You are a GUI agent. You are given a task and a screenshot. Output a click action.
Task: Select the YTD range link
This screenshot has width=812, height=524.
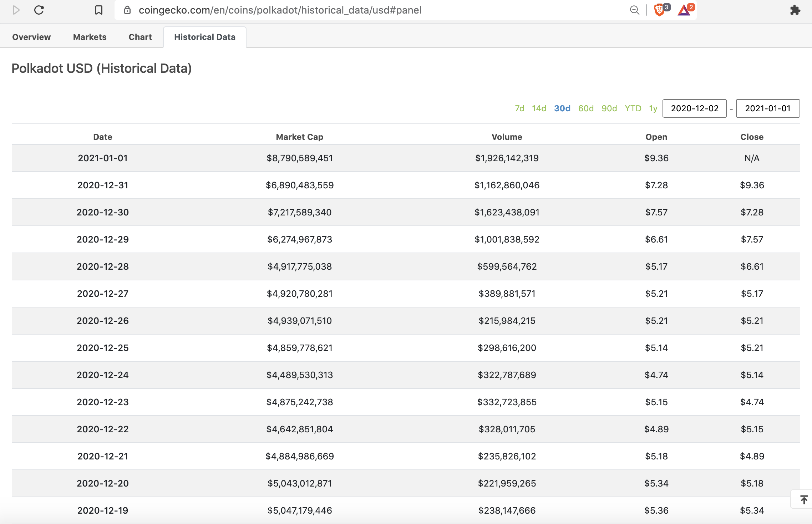633,108
